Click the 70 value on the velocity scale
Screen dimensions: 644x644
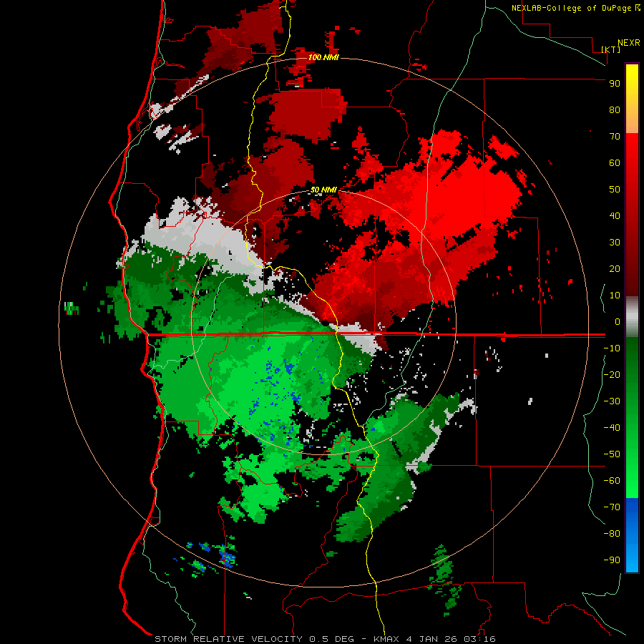coord(615,137)
